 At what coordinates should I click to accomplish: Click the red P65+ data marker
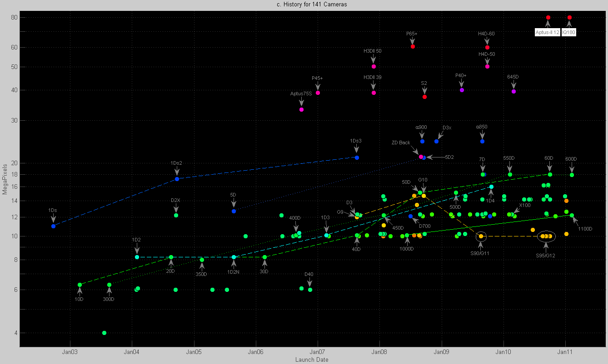[413, 47]
